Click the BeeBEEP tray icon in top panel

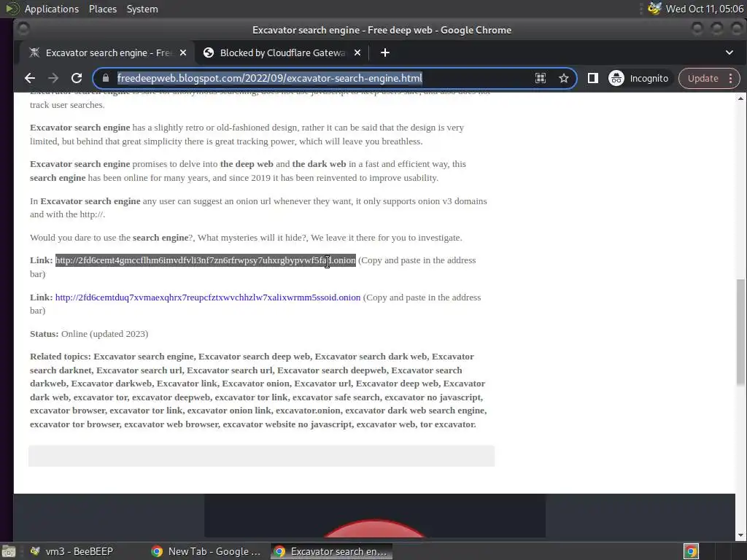point(654,9)
